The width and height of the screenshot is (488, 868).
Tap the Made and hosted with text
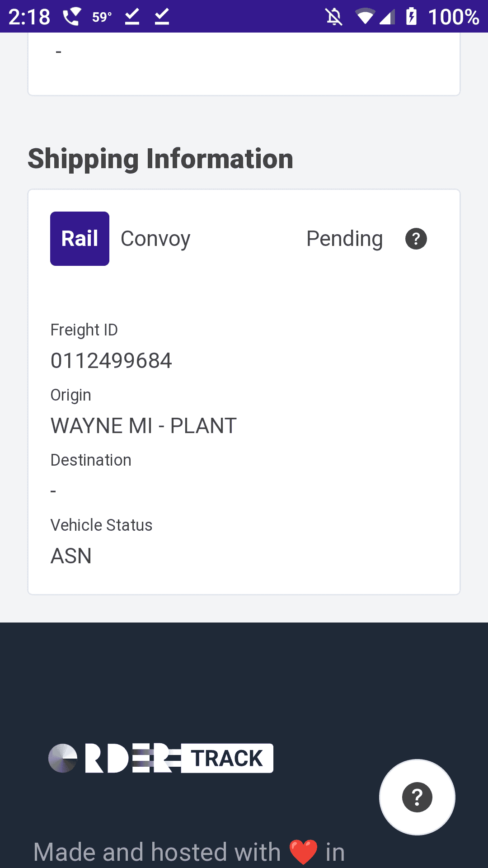(x=157, y=852)
